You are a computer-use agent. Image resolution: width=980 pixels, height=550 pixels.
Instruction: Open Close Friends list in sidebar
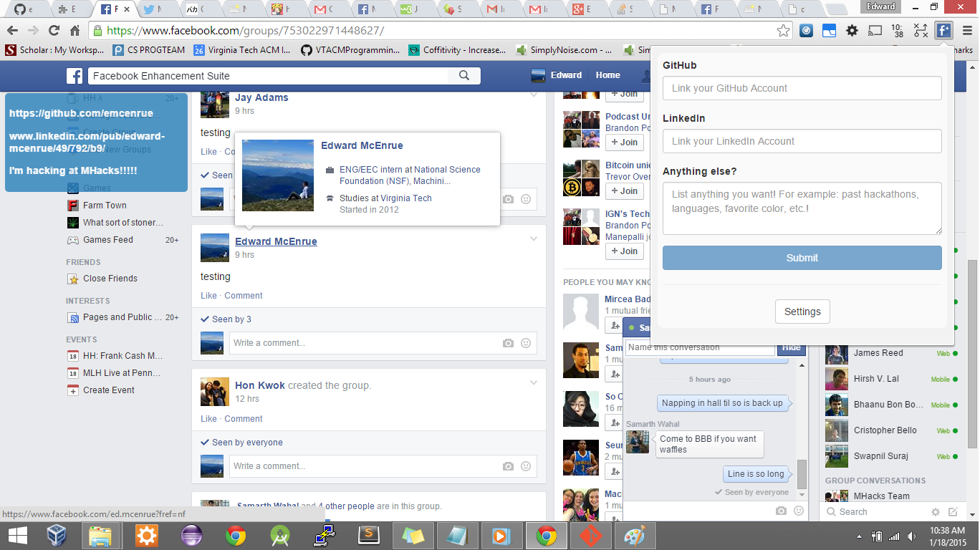(110, 279)
